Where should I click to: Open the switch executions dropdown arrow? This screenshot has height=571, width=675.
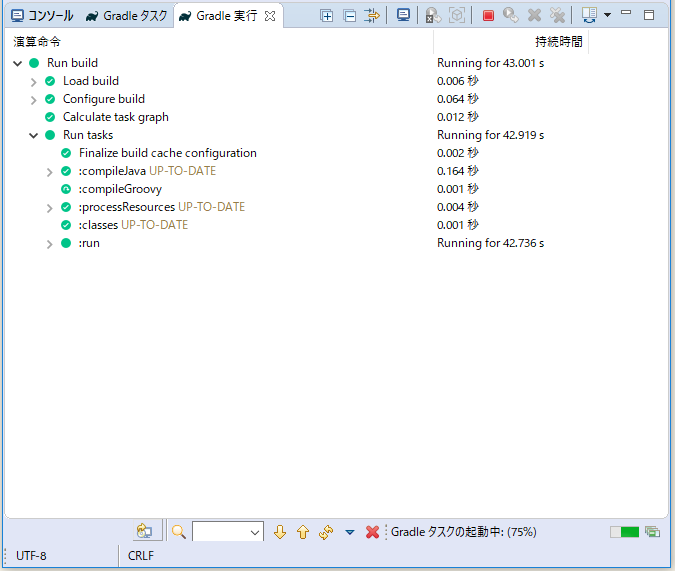pyautogui.click(x=607, y=15)
